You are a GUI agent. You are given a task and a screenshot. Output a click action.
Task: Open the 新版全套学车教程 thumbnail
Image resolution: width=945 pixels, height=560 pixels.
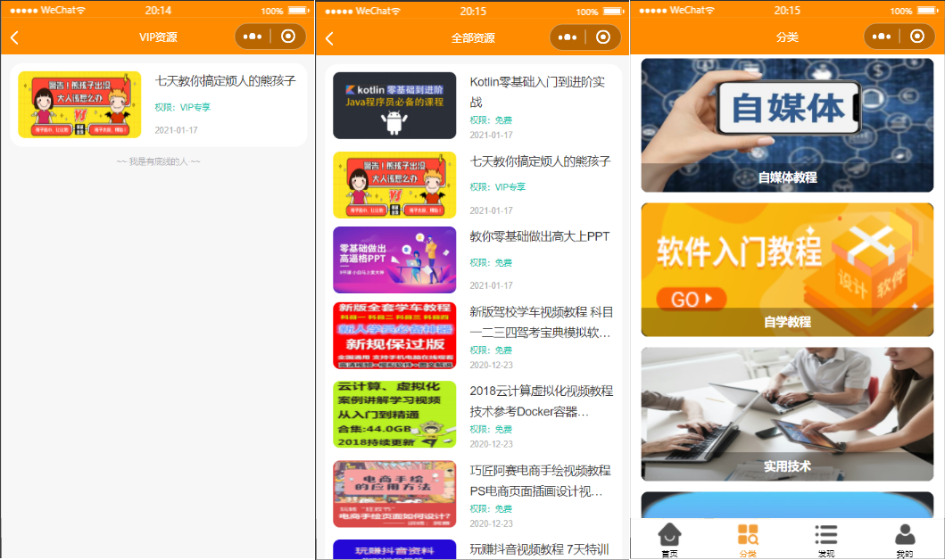point(394,335)
